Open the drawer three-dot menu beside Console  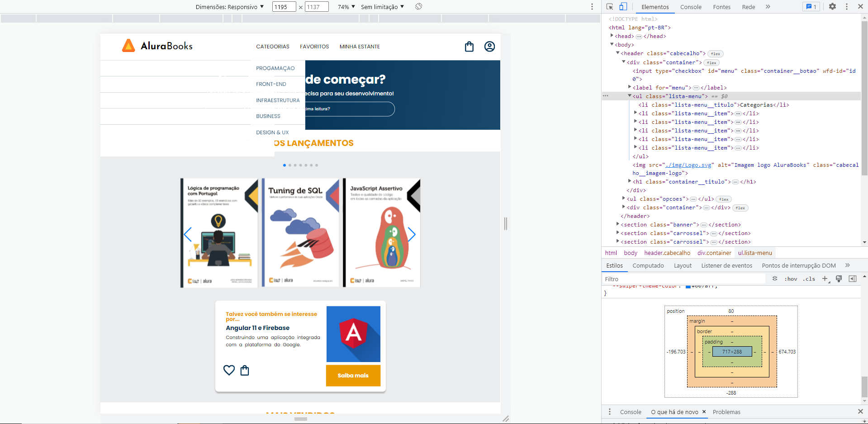pos(610,412)
